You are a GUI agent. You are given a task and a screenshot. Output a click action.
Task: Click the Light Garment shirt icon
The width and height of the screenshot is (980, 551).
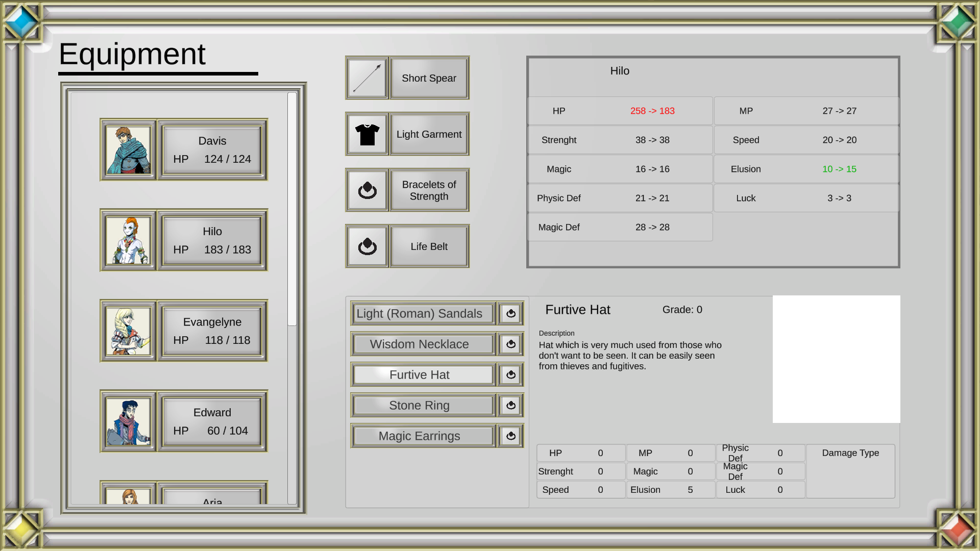(x=367, y=134)
